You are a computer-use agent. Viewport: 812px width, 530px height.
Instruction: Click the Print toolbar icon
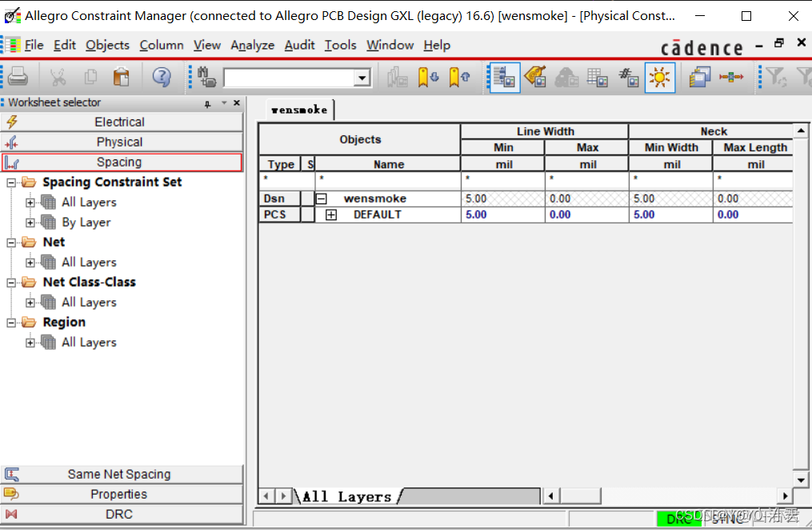(18, 77)
